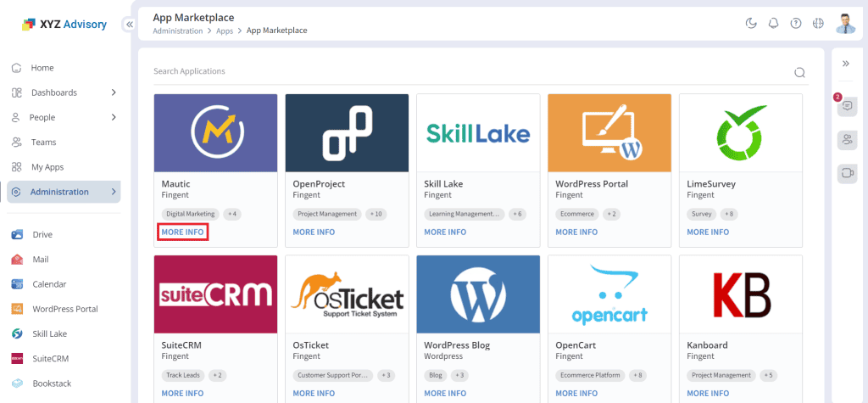868x403 pixels.
Task: Click the Blog tag on WordPress Blog
Action: coord(436,375)
